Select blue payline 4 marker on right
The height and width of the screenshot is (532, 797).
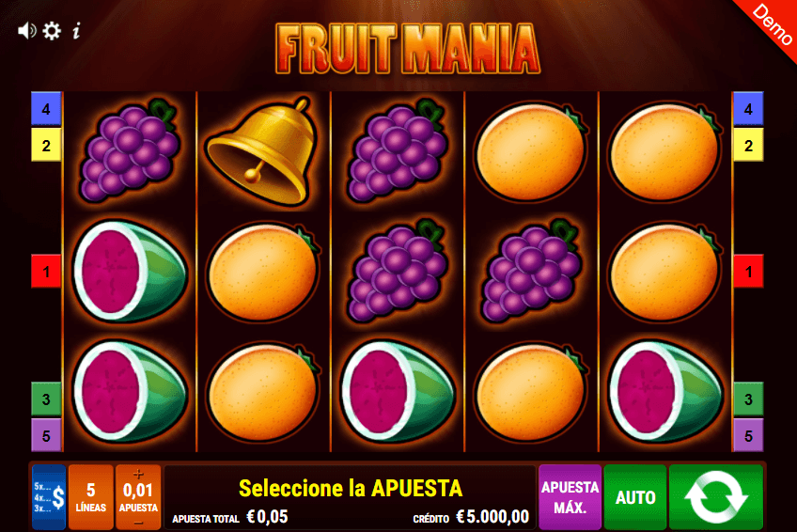click(748, 109)
